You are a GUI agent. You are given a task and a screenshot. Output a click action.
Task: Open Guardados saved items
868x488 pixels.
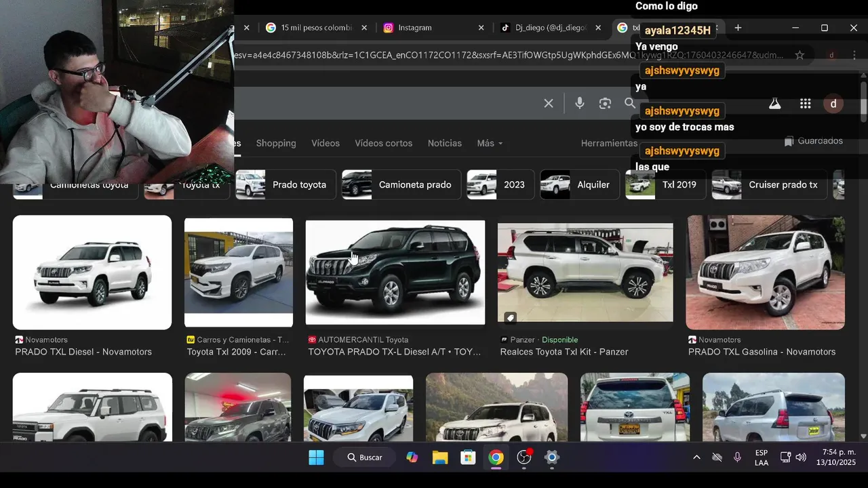[813, 141]
